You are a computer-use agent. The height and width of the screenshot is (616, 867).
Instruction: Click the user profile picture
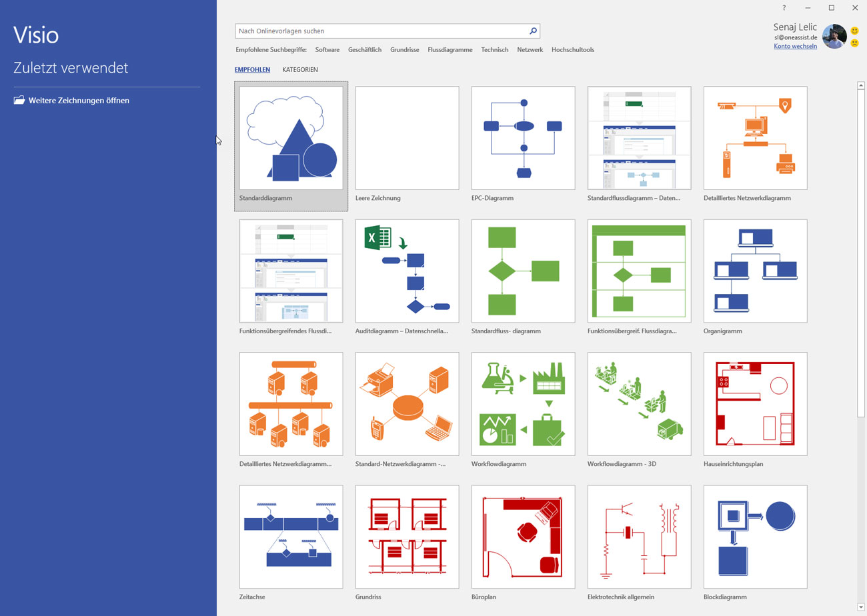click(834, 37)
